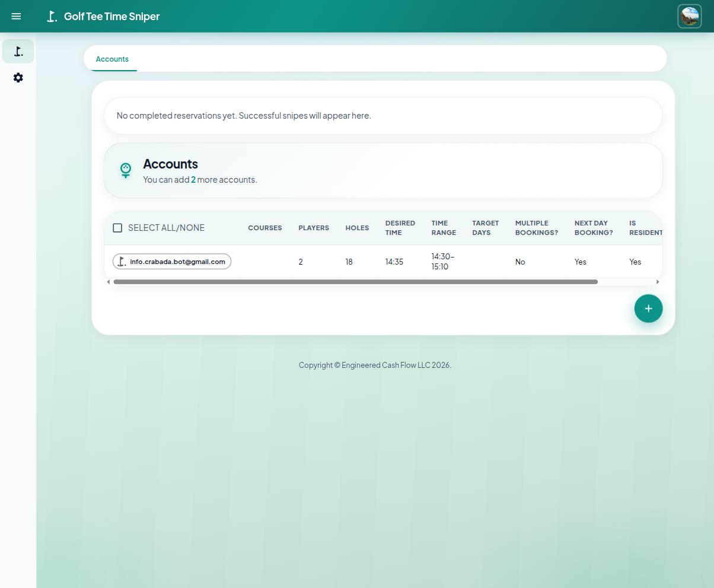Click the Players column header
Viewport: 714px width, 588px height.
[314, 228]
